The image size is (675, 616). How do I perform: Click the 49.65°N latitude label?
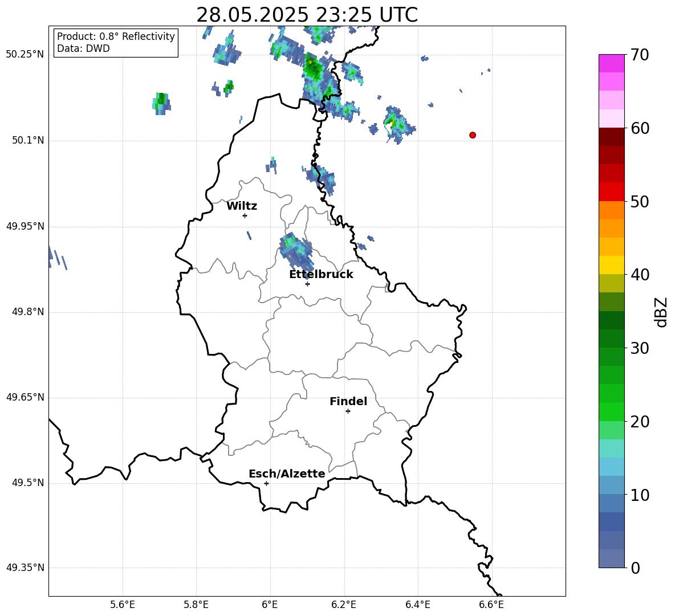pos(25,397)
